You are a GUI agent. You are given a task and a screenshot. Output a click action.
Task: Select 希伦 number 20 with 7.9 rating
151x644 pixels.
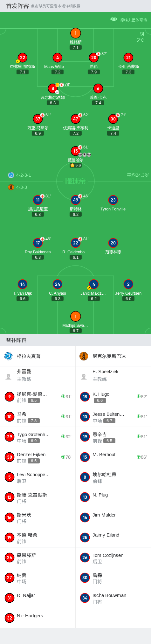click(x=93, y=58)
